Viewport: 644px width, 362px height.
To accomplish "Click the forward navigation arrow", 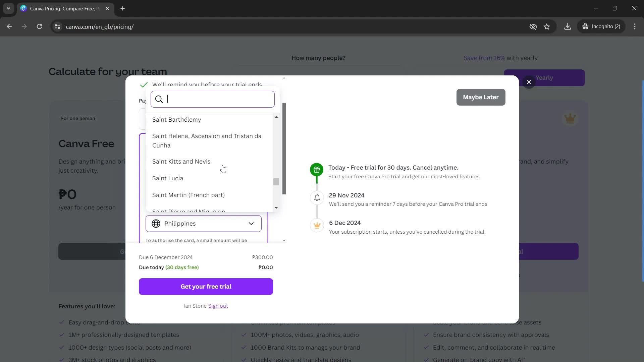I will (x=24, y=26).
